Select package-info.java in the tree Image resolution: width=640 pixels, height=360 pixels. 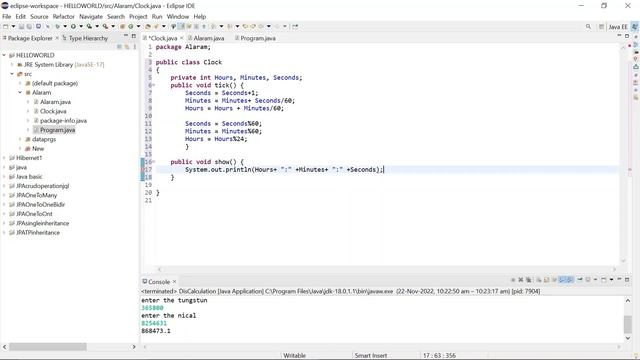point(63,120)
